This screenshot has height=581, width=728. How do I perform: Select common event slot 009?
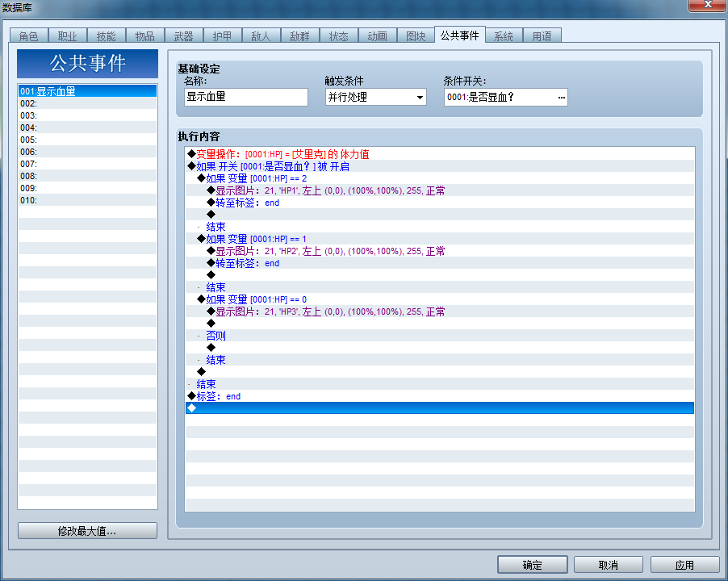[87, 187]
